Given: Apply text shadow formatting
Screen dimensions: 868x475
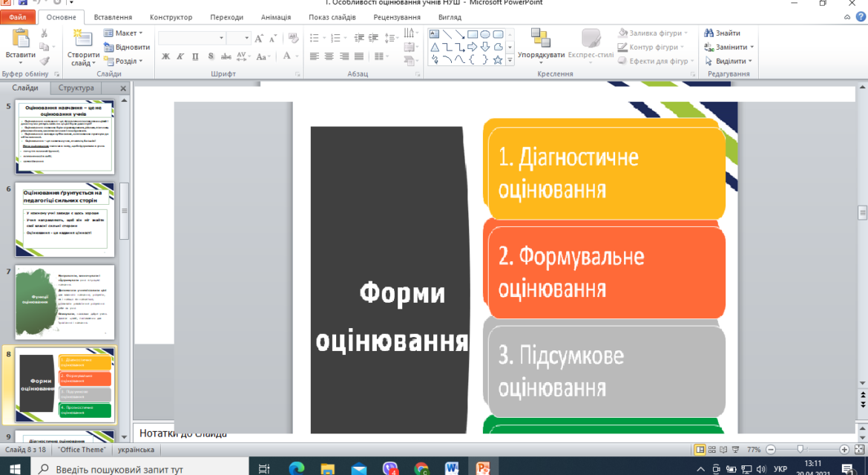Looking at the screenshot, I should [x=211, y=56].
